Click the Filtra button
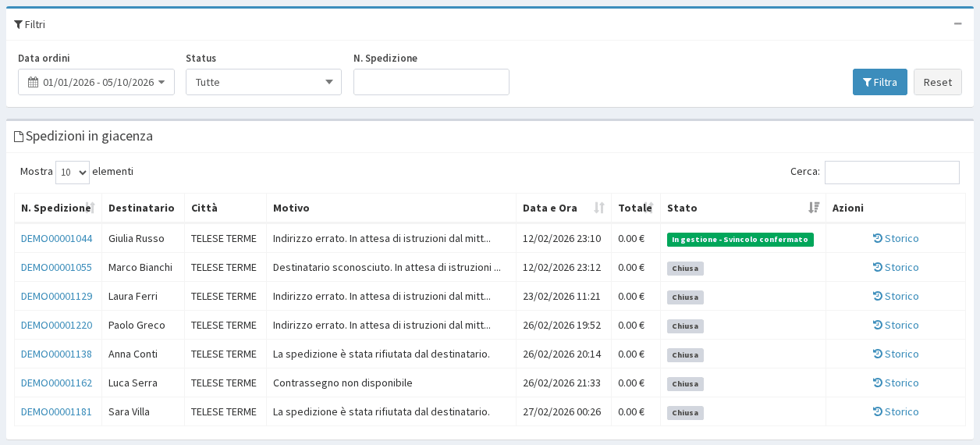 [x=880, y=82]
